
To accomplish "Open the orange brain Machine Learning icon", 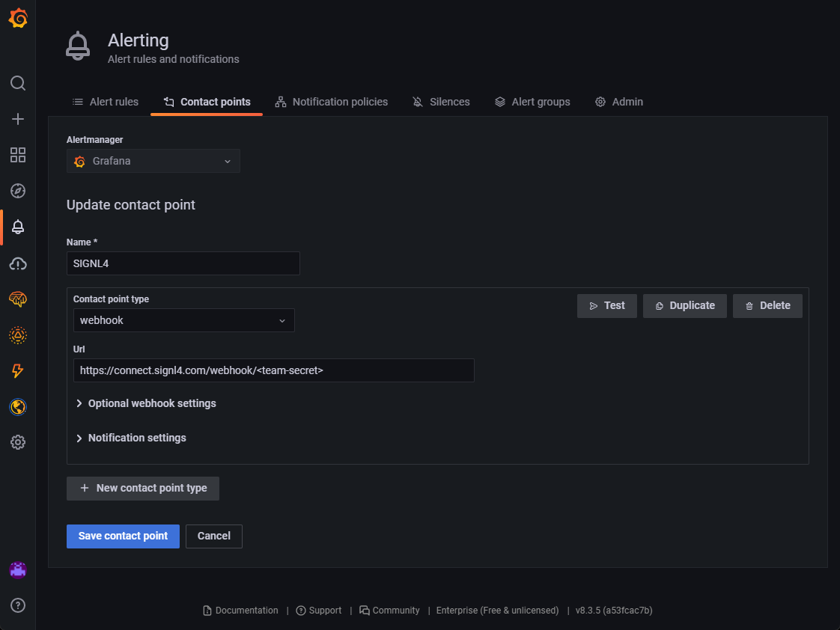I will coord(18,299).
